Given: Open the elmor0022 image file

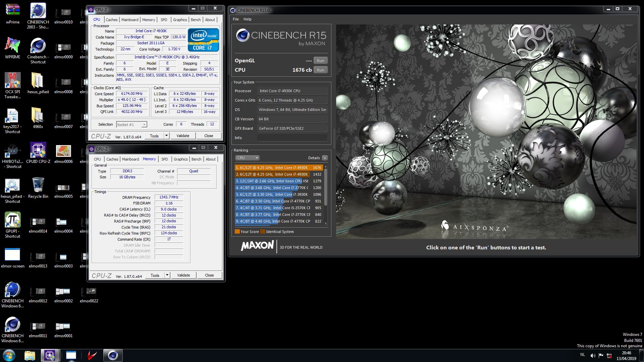Looking at the screenshot, I should coord(89,295).
